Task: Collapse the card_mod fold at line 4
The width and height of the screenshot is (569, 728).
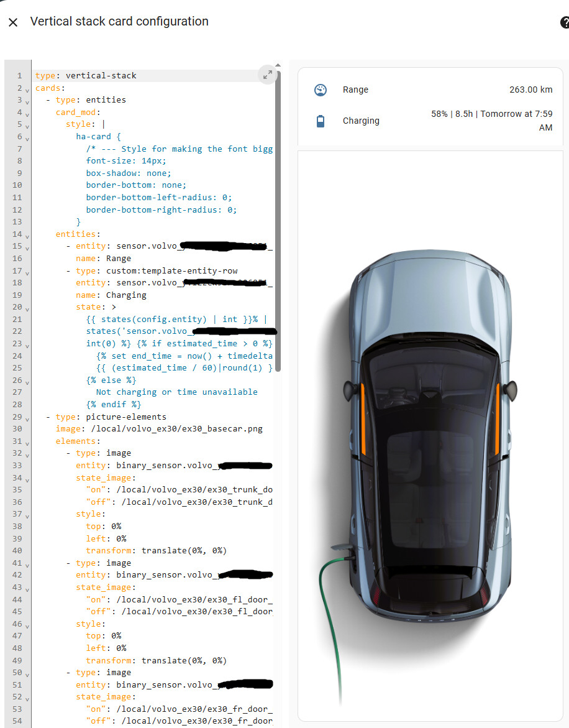Action: [x=27, y=114]
